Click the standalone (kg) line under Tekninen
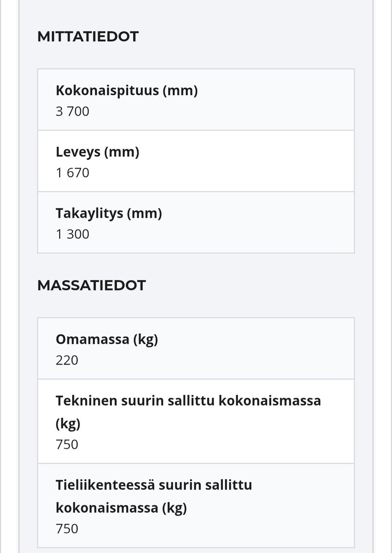This screenshot has height=553, width=392. (x=68, y=423)
